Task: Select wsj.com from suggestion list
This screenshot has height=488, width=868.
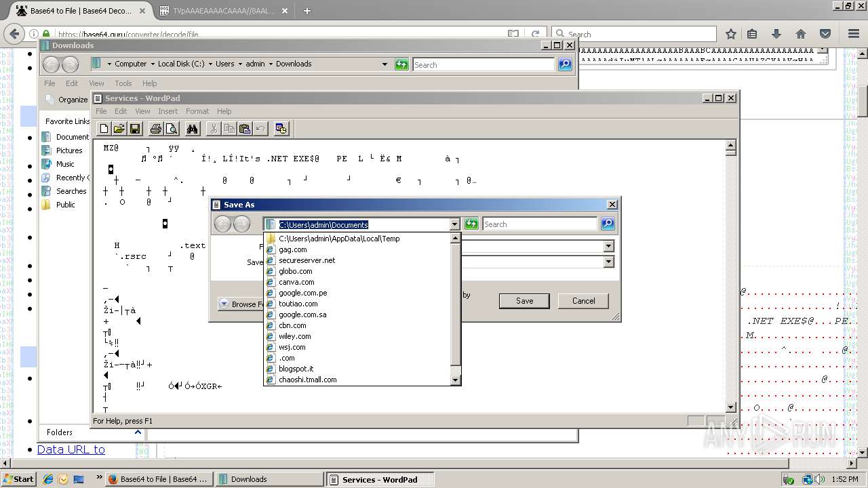Action: point(357,347)
